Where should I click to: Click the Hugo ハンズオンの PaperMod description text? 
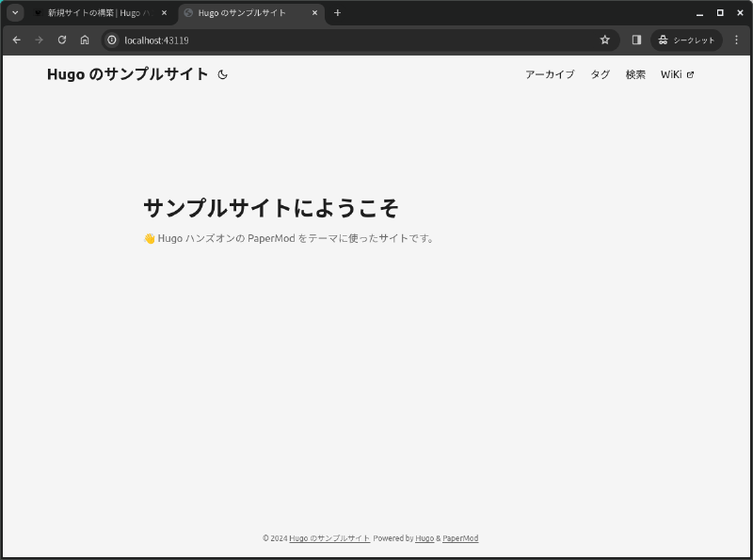point(289,238)
